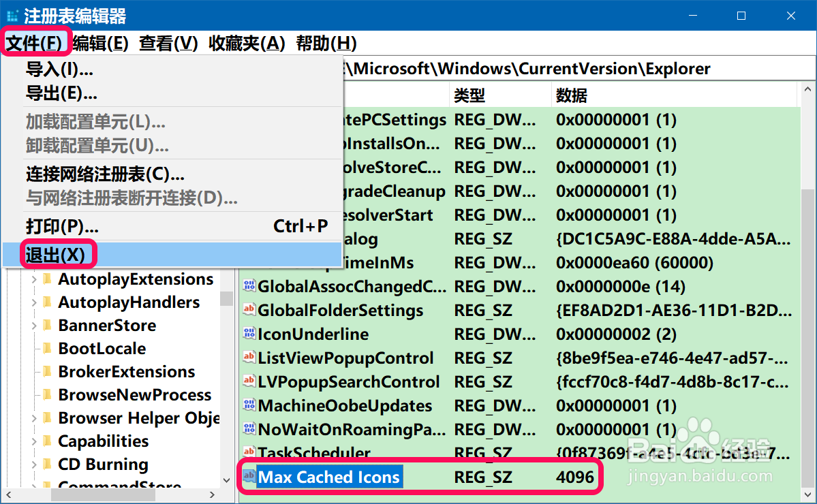Click the LVPopupSearchControl string value icon

pos(249,381)
